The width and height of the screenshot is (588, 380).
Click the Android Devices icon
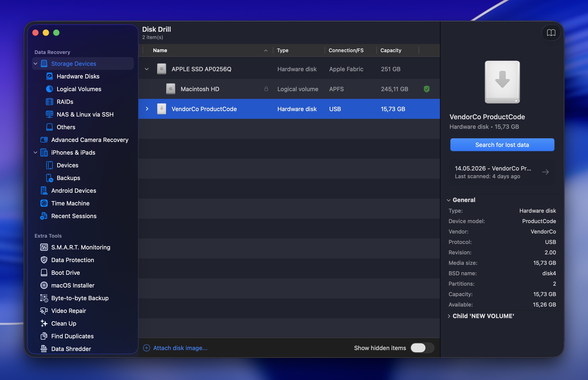pyautogui.click(x=44, y=190)
